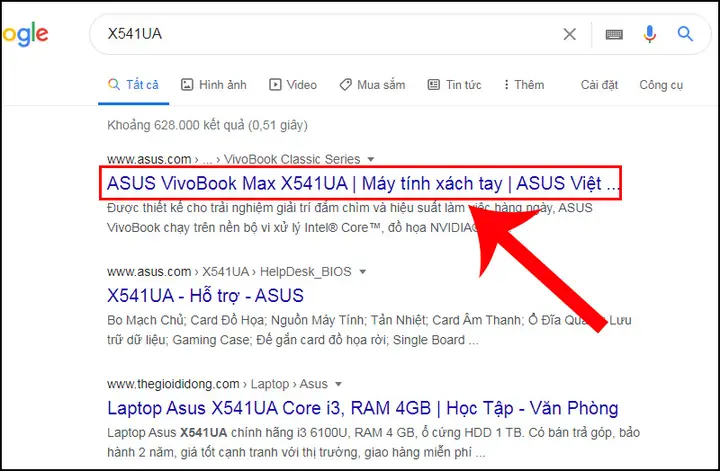Open the Laptop Asus X541UA Core i3 result

pyautogui.click(x=363, y=408)
